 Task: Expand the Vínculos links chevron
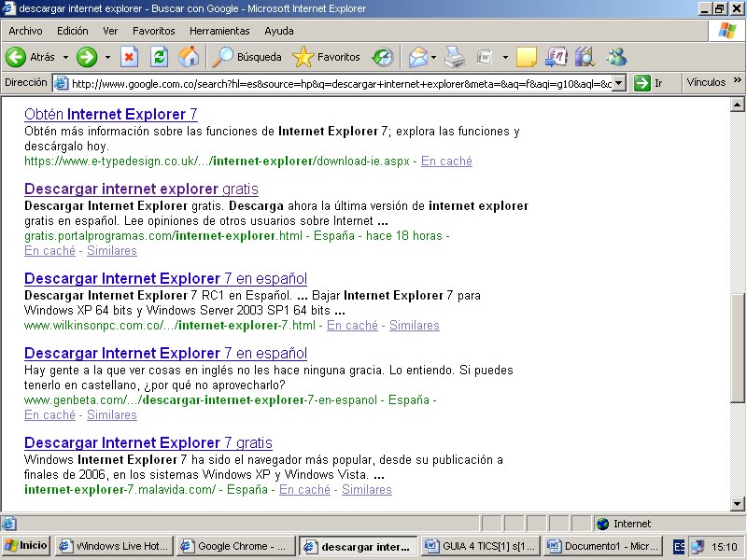point(738,80)
